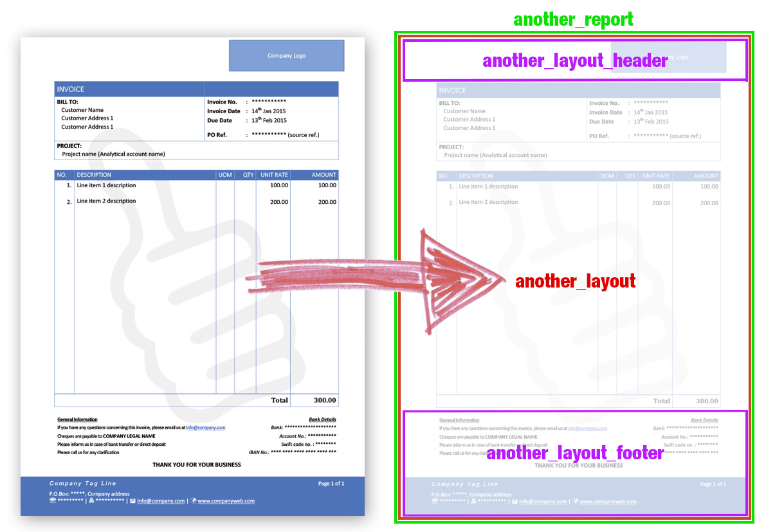The height and width of the screenshot is (532, 766).
Task: Click the DESCRIPTION column header on left invoice
Action: pos(94,175)
